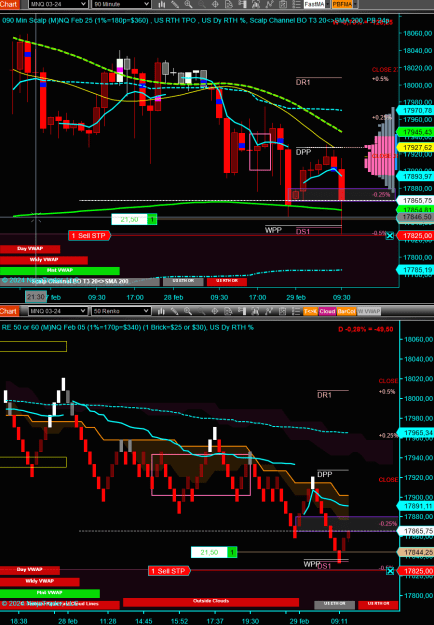Cancel Sell STP order X in top chart

click(390, 236)
